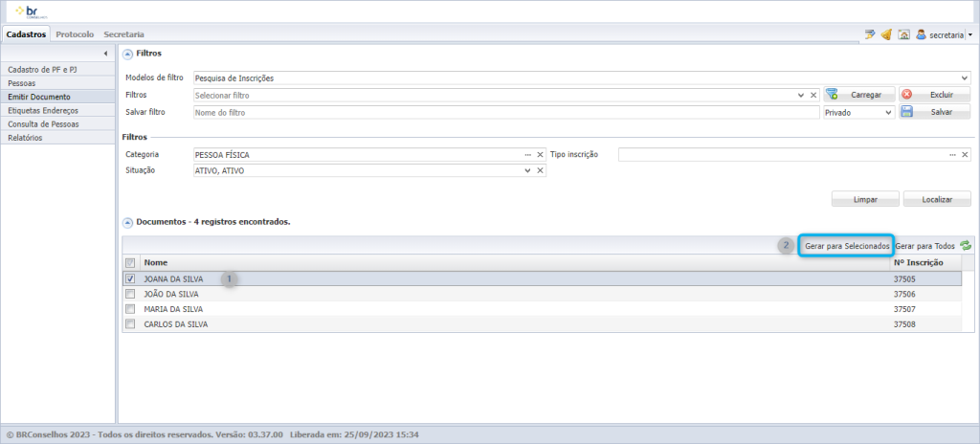This screenshot has width=980, height=444.
Task: Open the Consulta de Pessoas menu item
Action: (57, 123)
